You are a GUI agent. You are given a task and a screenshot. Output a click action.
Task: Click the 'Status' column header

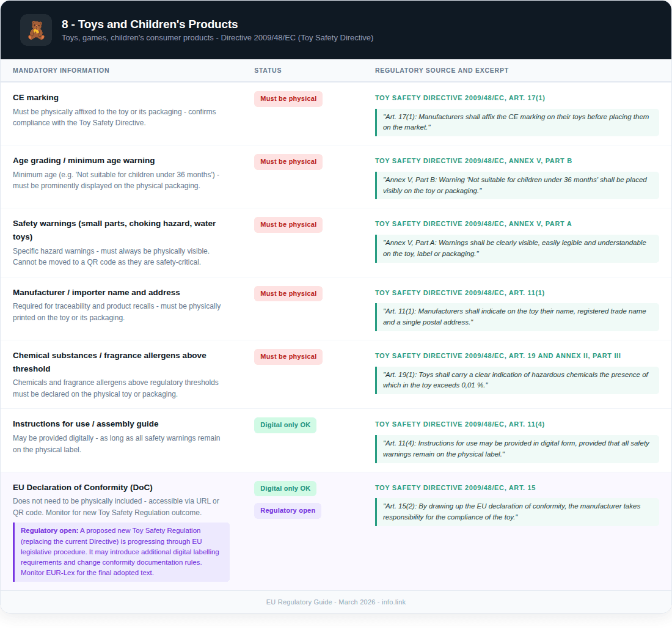point(268,71)
